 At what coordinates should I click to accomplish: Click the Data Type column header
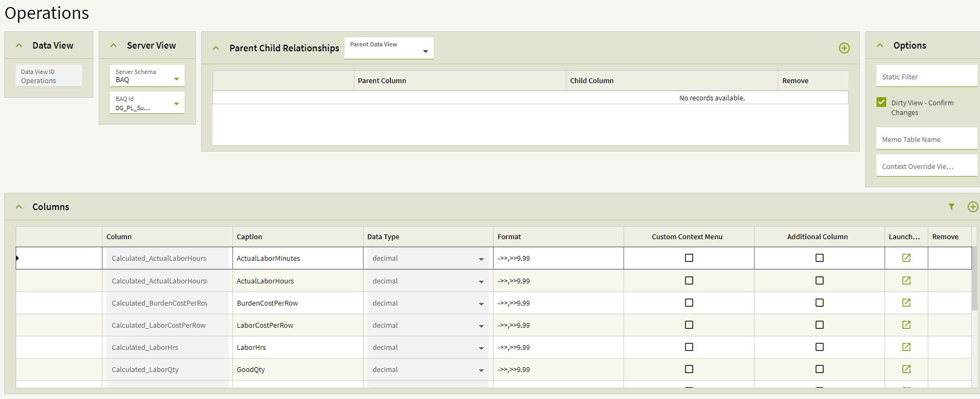[x=383, y=236]
